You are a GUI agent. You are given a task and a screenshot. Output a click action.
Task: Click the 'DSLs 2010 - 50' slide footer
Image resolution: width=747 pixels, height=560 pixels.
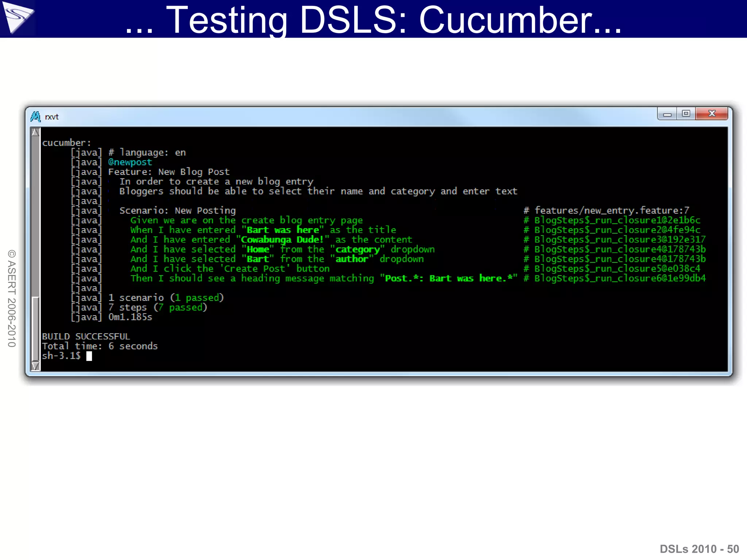click(x=699, y=549)
